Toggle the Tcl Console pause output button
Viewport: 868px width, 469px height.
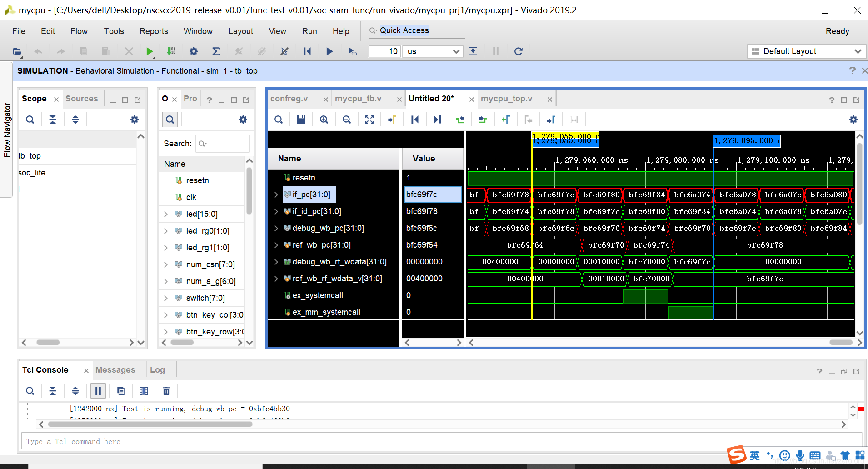[98, 391]
